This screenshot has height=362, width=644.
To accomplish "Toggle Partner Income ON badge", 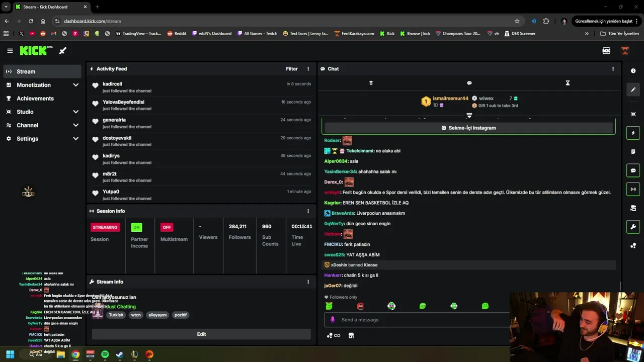I will coord(136,227).
